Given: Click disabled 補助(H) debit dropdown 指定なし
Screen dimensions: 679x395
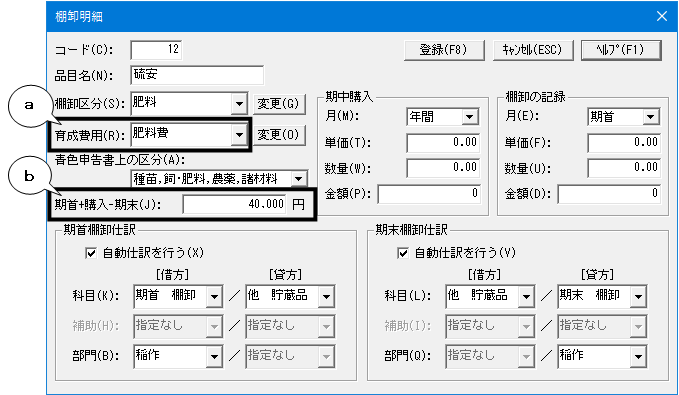Looking at the screenshot, I should click(178, 326).
